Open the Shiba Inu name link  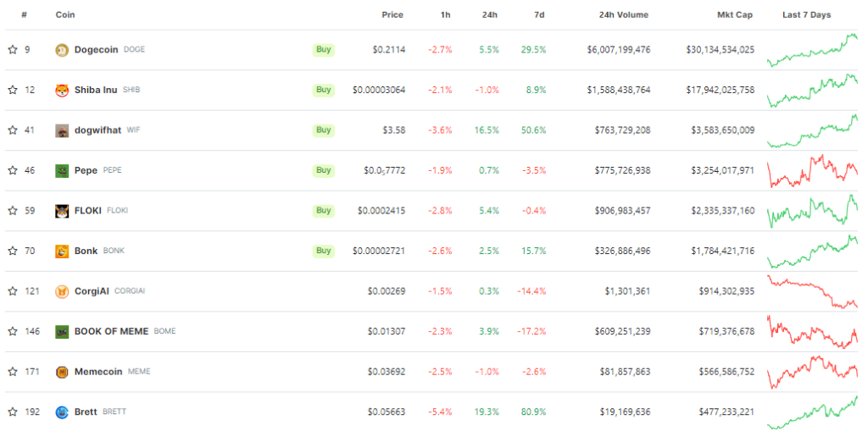coord(96,90)
